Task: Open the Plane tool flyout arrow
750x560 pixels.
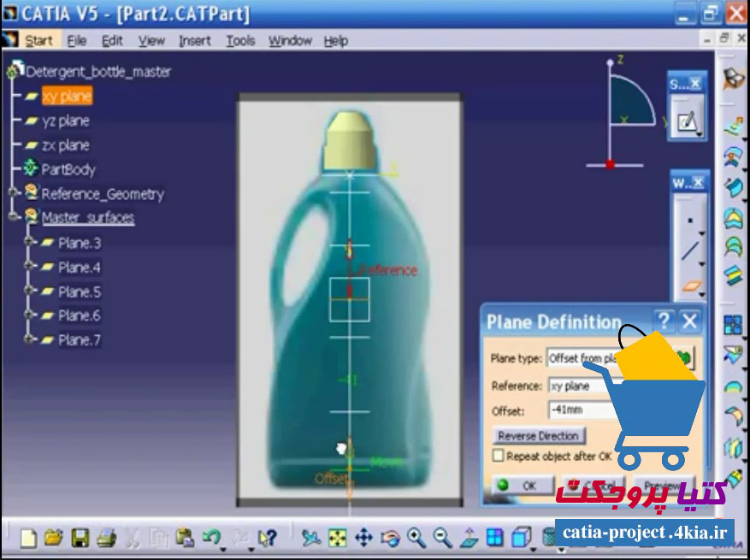Action: (702, 295)
